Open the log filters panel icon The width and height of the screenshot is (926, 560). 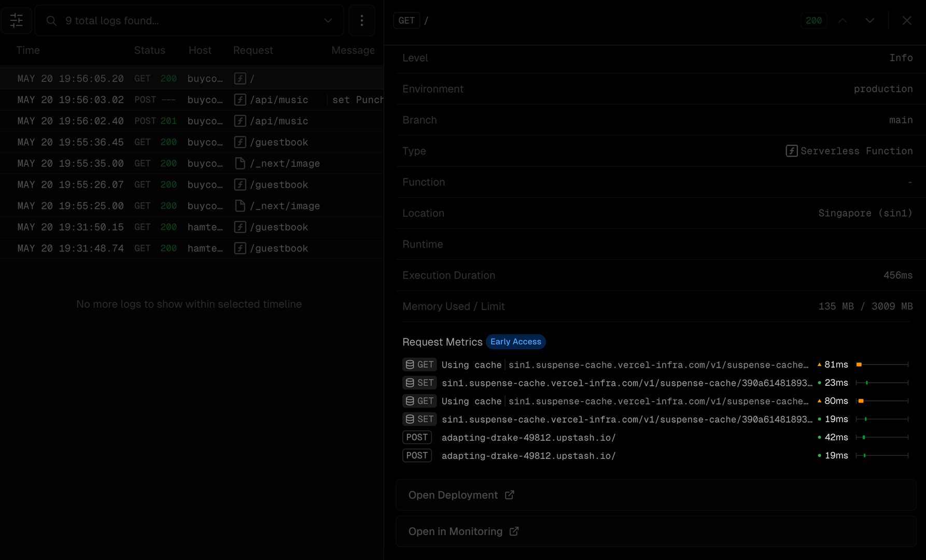pyautogui.click(x=17, y=20)
